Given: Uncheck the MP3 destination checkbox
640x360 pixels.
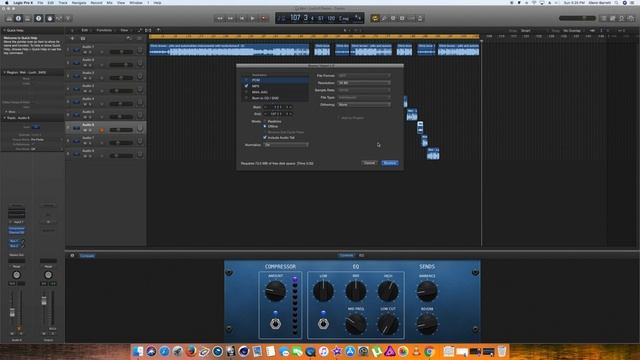Looking at the screenshot, I should pyautogui.click(x=246, y=86).
